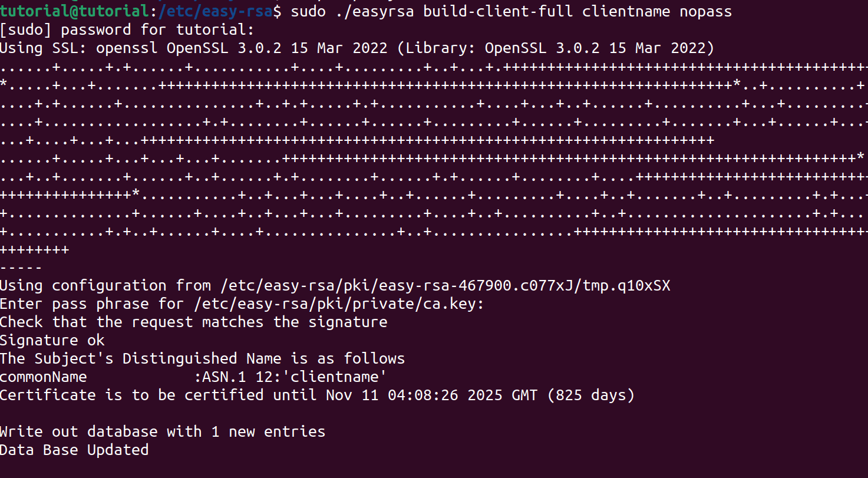Click the five-dash separator line

click(x=21, y=268)
